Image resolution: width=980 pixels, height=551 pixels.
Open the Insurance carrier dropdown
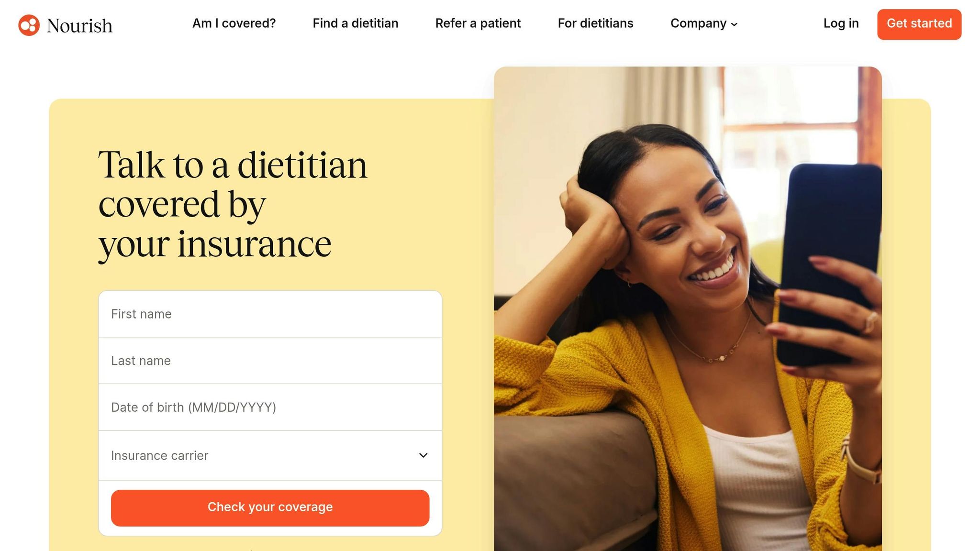click(x=270, y=455)
